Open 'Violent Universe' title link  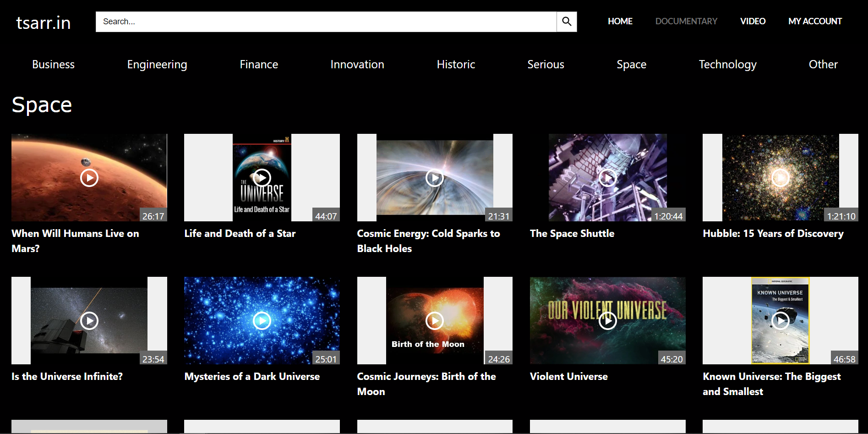[x=569, y=377]
